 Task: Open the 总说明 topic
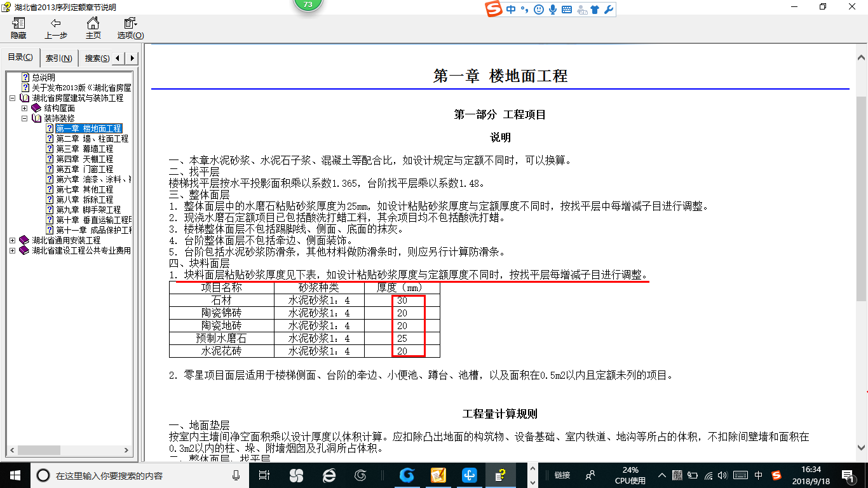click(x=43, y=78)
